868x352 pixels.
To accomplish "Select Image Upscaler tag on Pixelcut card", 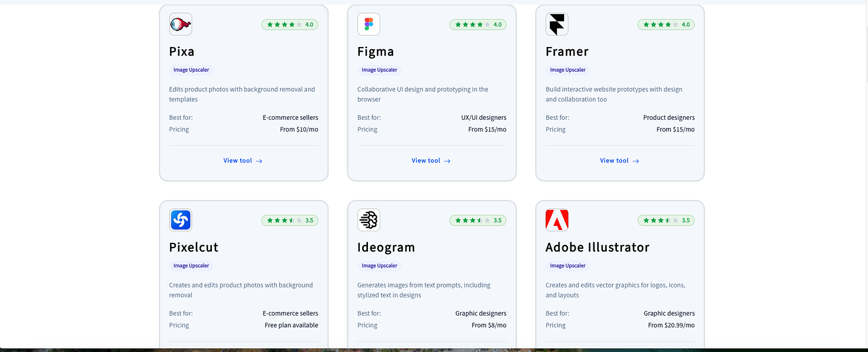I will [x=191, y=266].
